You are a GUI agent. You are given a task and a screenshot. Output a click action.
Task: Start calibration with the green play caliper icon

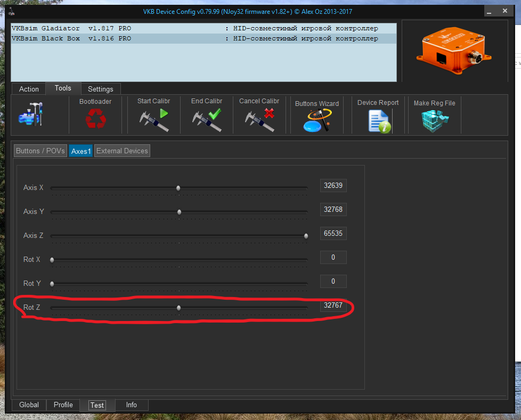(154, 120)
